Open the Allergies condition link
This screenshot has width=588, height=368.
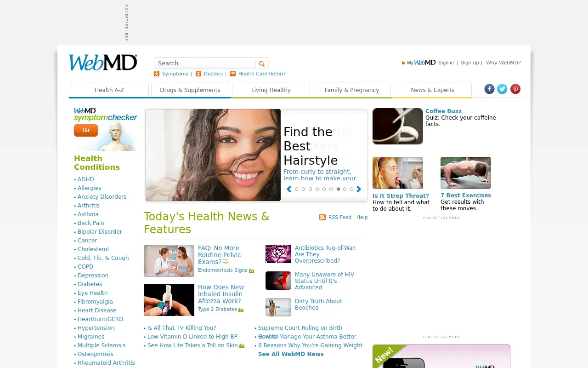click(x=89, y=188)
